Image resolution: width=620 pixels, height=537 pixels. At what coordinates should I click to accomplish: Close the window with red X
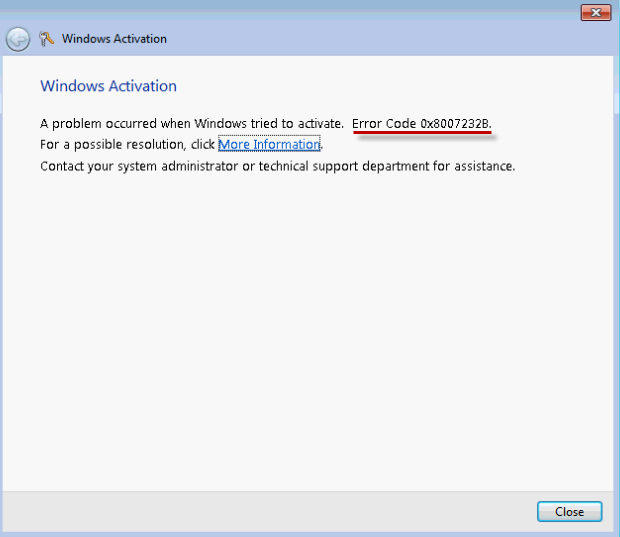[596, 12]
